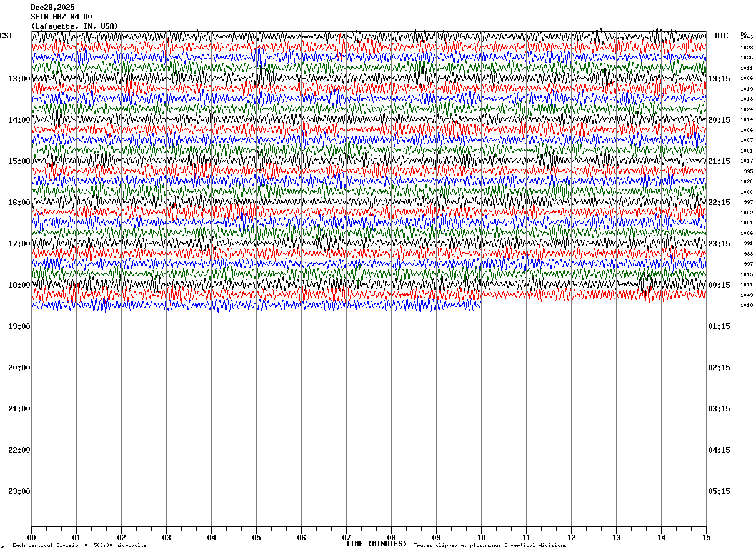Select the DC offset value 1000
756x554 pixels.
747,192
